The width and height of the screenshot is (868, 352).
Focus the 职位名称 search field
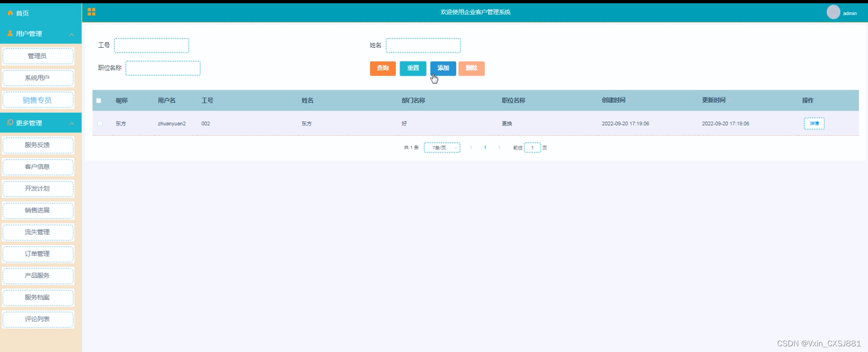click(x=163, y=68)
